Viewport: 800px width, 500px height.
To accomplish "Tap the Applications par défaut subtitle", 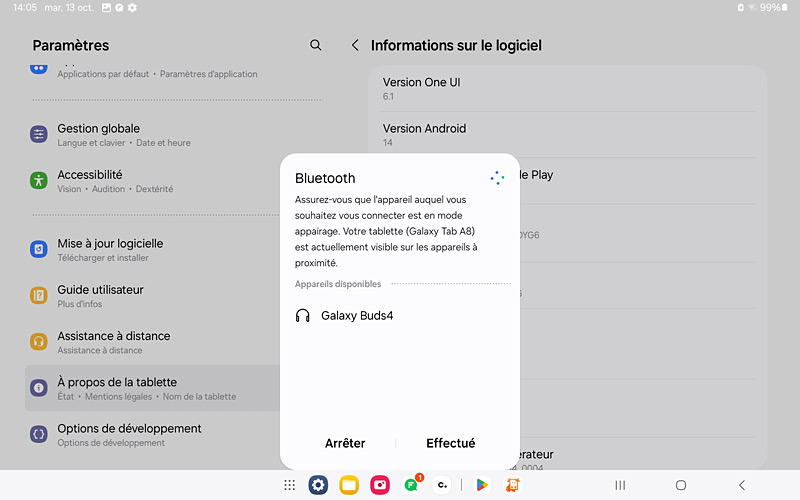I will click(x=103, y=74).
